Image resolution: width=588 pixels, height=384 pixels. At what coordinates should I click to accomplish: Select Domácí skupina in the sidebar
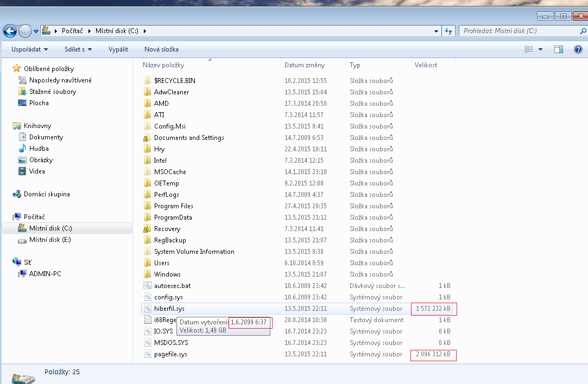[x=47, y=194]
